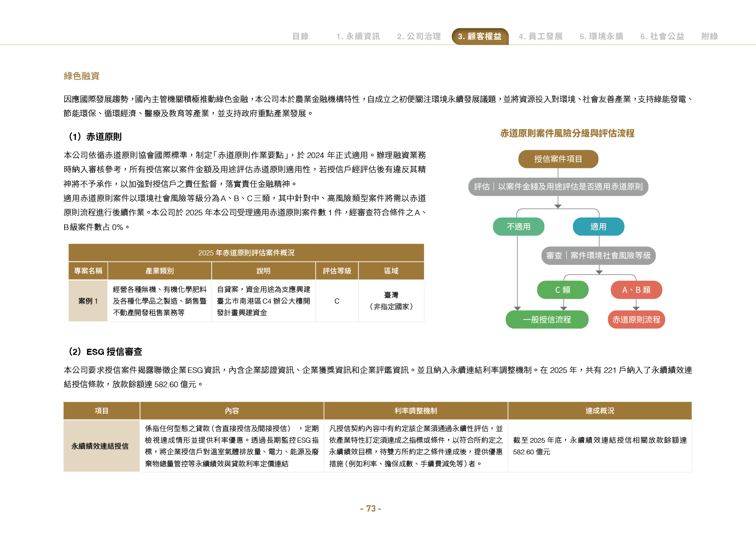Select the 一般授信流程 node
Screen dimensions: 756x534
click(547, 320)
